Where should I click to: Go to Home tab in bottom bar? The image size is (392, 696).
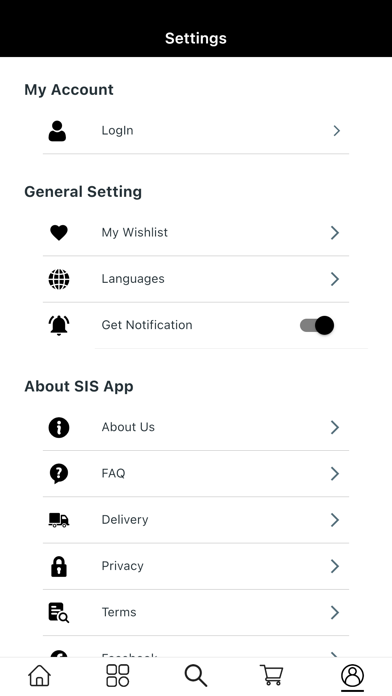(40, 676)
